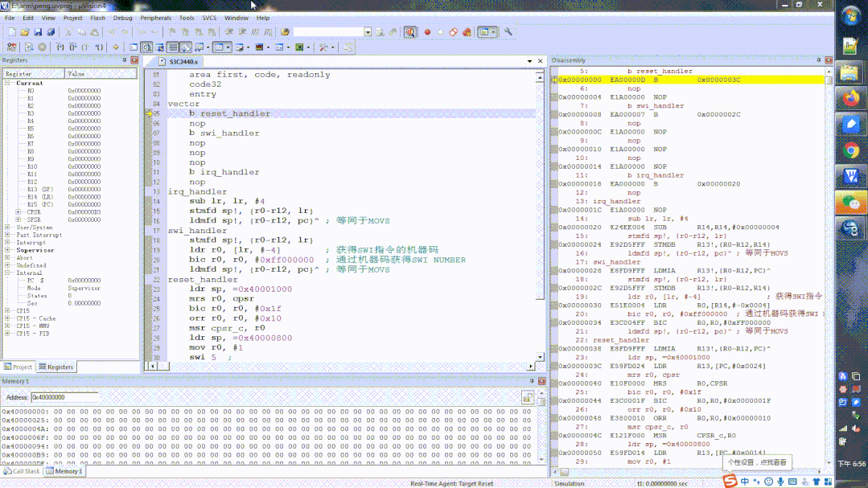Insert a breakpoint using the red dot icon

[427, 32]
